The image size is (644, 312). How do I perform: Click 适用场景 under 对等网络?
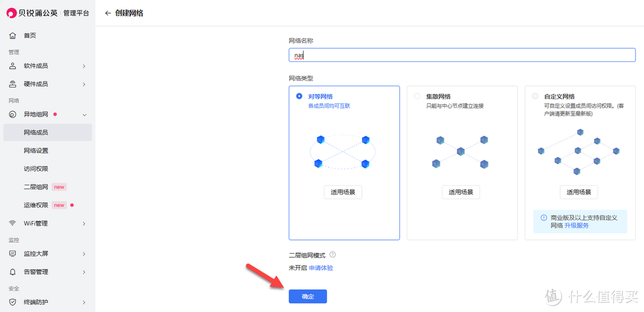(x=343, y=192)
